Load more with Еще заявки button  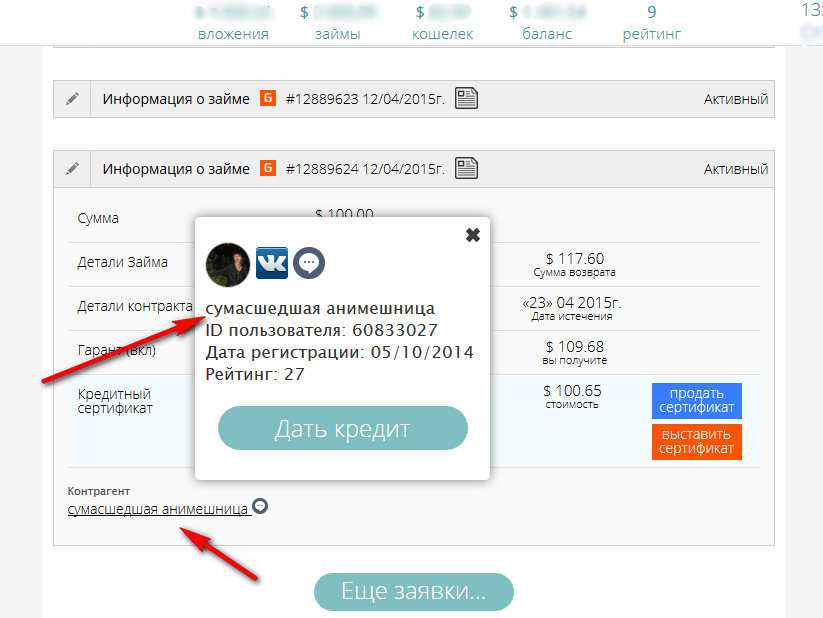414,591
